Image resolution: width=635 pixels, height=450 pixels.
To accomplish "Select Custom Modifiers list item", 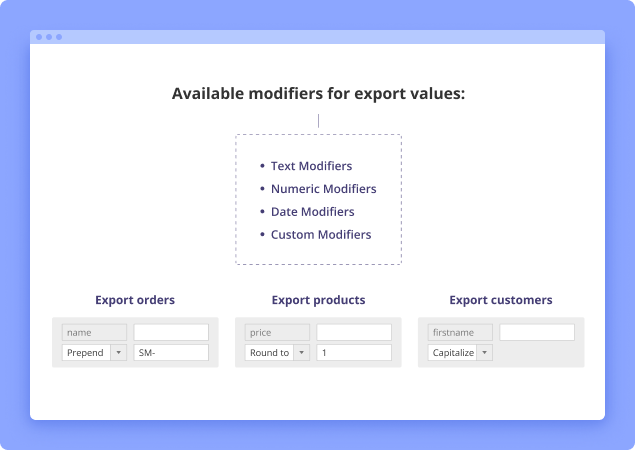I will pyautogui.click(x=320, y=235).
